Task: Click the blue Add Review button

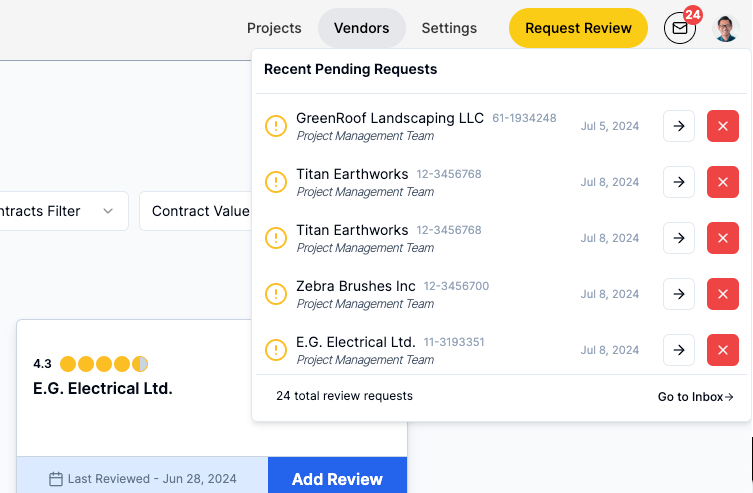Action: click(337, 475)
